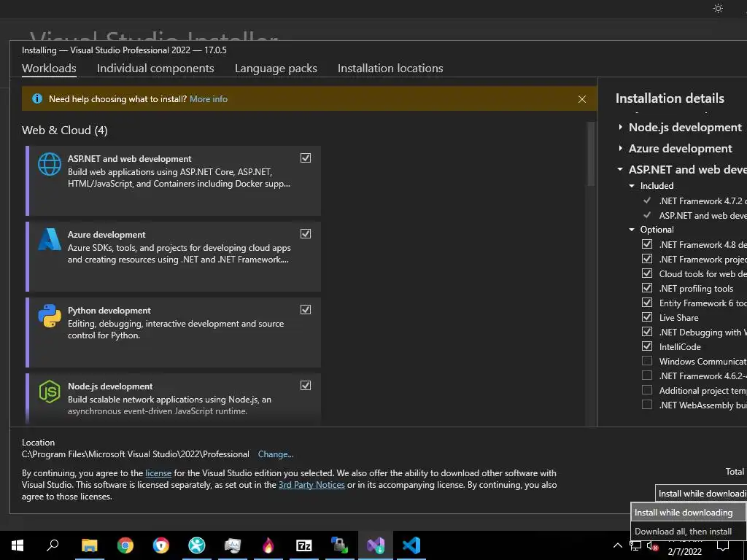Click the ASP.NET globe icon
The width and height of the screenshot is (747, 560).
click(x=50, y=164)
